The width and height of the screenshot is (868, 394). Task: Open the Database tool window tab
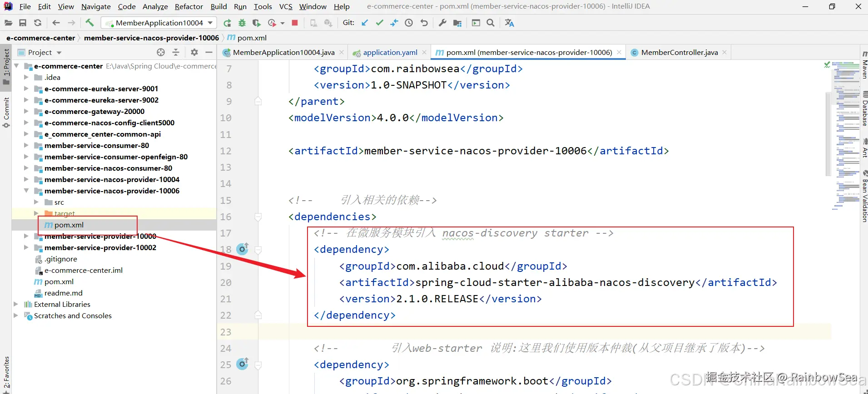864,108
